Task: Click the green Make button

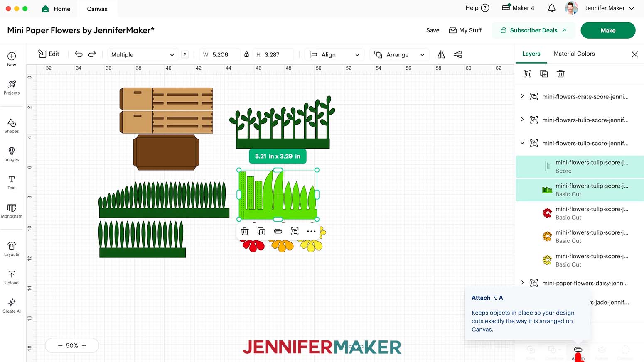Action: 608,30
